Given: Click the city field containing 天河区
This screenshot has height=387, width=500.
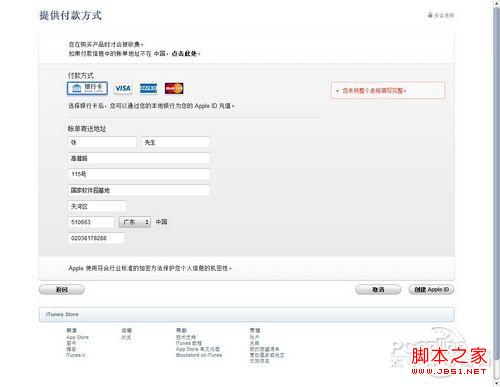Looking at the screenshot, I should 97,206.
